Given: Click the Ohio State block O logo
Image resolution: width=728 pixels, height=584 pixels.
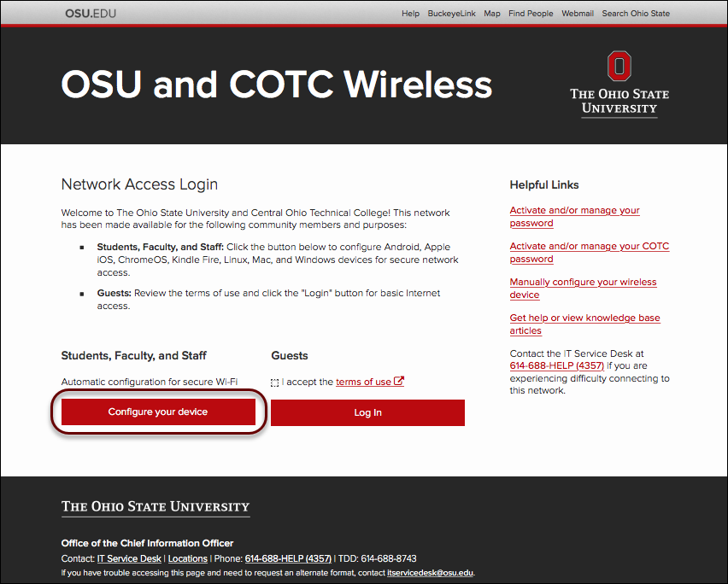Looking at the screenshot, I should [x=618, y=65].
